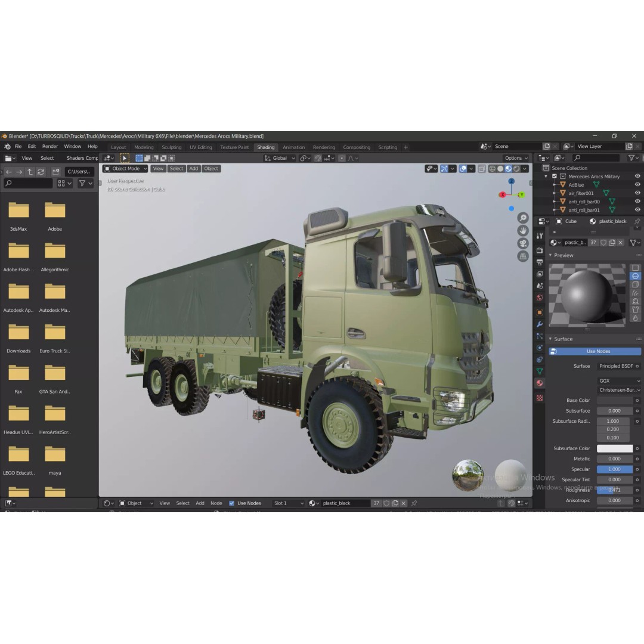Viewport: 644px width, 644px height.
Task: Go to parent directory in file browser
Action: (x=30, y=172)
